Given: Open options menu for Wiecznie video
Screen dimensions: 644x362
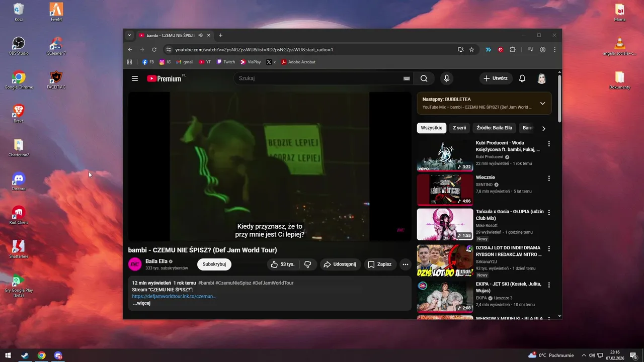Looking at the screenshot, I should click(549, 178).
